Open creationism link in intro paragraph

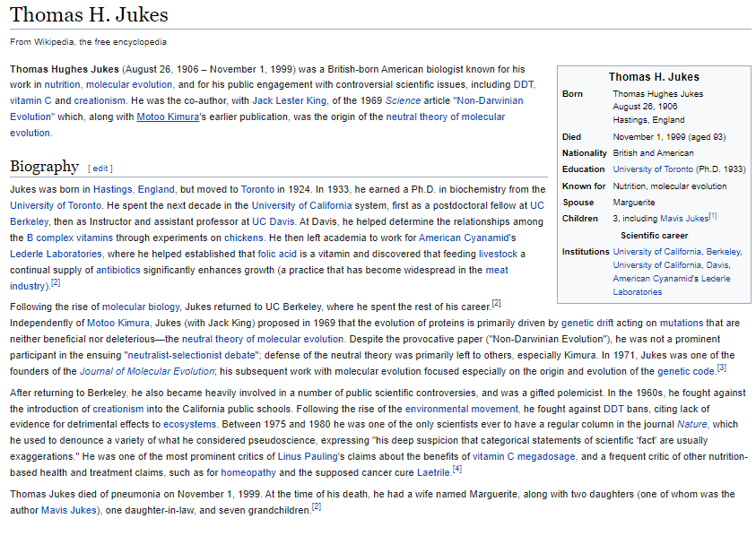(100, 100)
